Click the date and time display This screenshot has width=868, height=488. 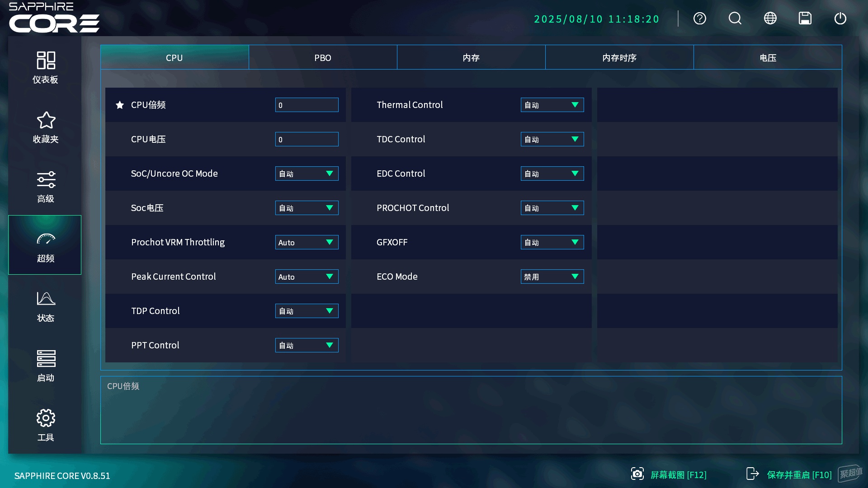coord(597,19)
